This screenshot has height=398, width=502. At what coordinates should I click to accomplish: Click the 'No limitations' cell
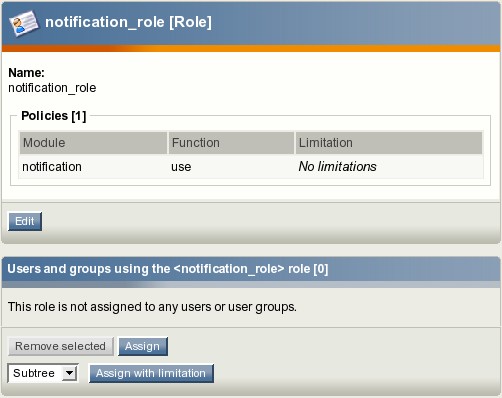pos(337,167)
